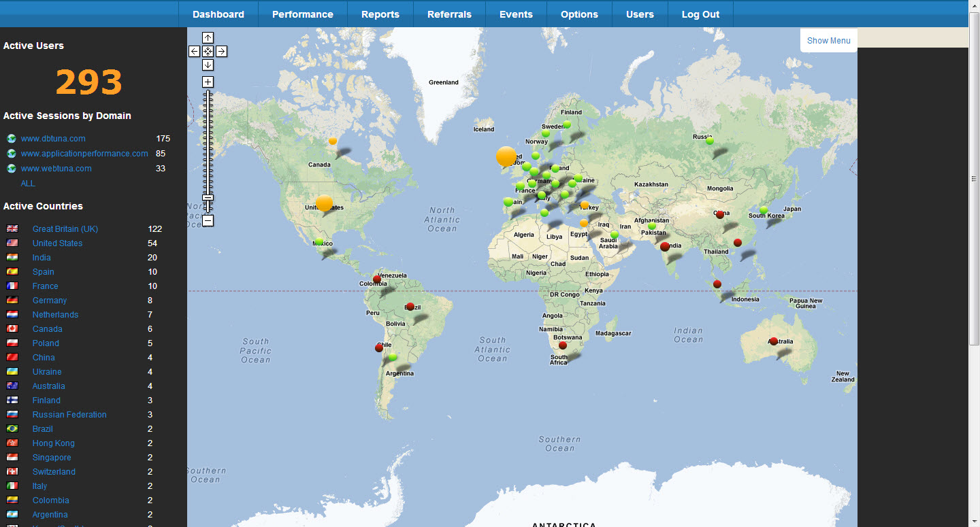Click the red marker over Australia

(774, 341)
